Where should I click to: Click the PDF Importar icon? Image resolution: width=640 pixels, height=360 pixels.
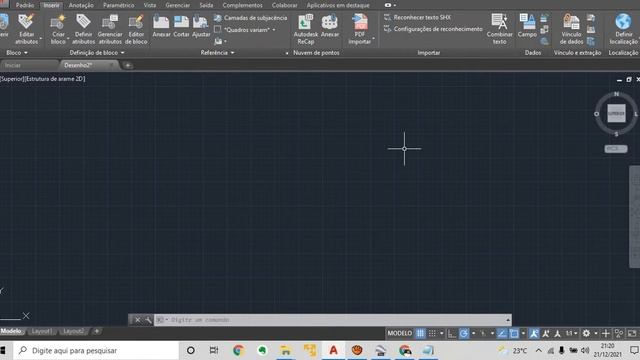[360, 22]
